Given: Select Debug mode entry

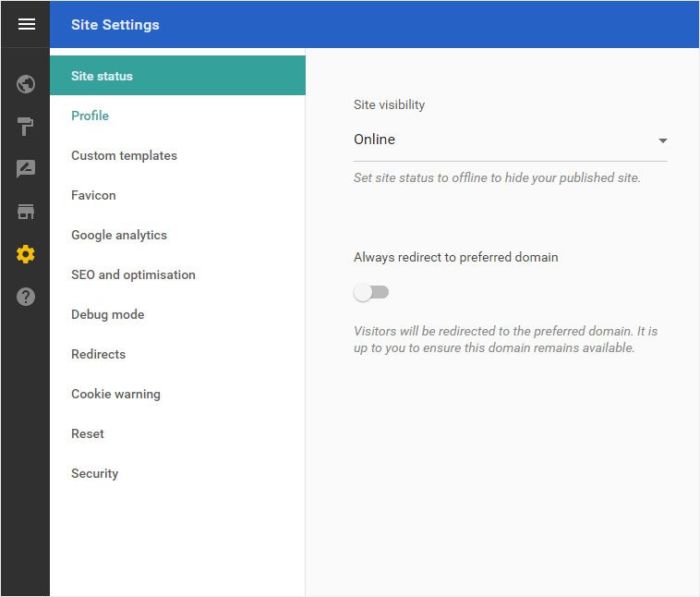Looking at the screenshot, I should [177, 314].
